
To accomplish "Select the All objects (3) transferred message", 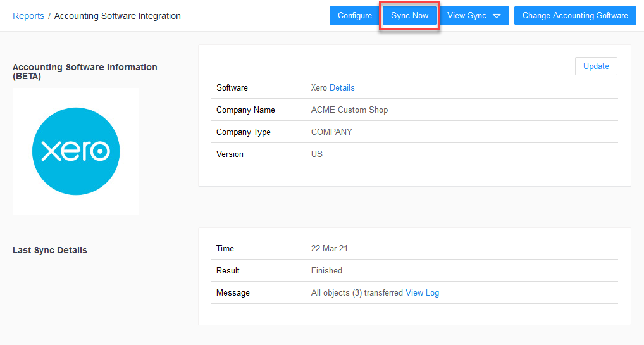I will pos(357,293).
